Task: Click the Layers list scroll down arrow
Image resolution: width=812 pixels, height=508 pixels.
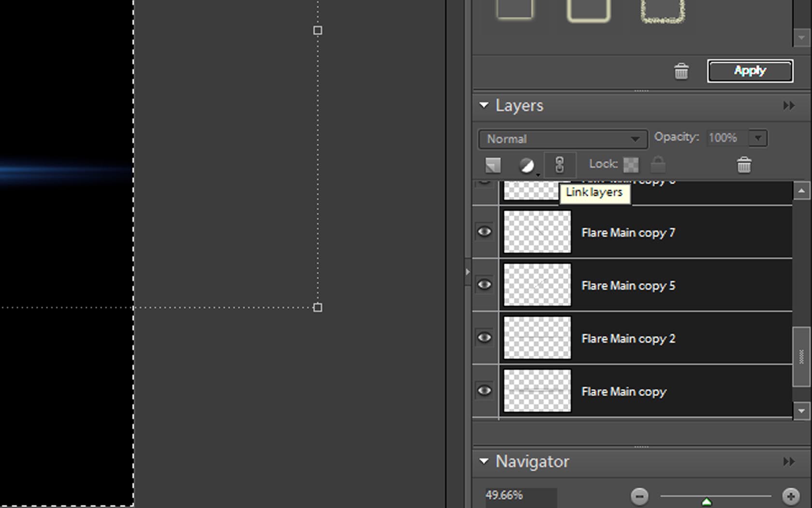Action: tap(801, 411)
